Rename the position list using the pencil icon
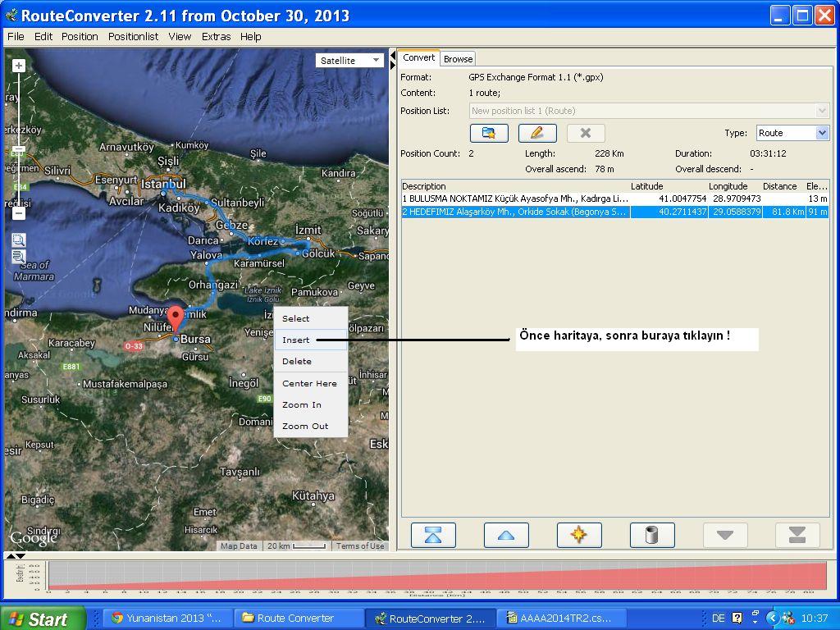The height and width of the screenshot is (630, 840). point(538,132)
